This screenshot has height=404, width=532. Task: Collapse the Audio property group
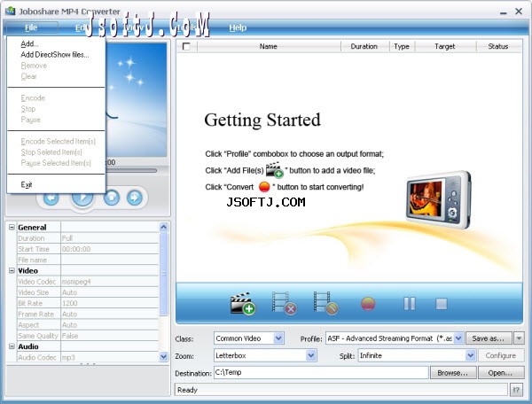[x=12, y=346]
